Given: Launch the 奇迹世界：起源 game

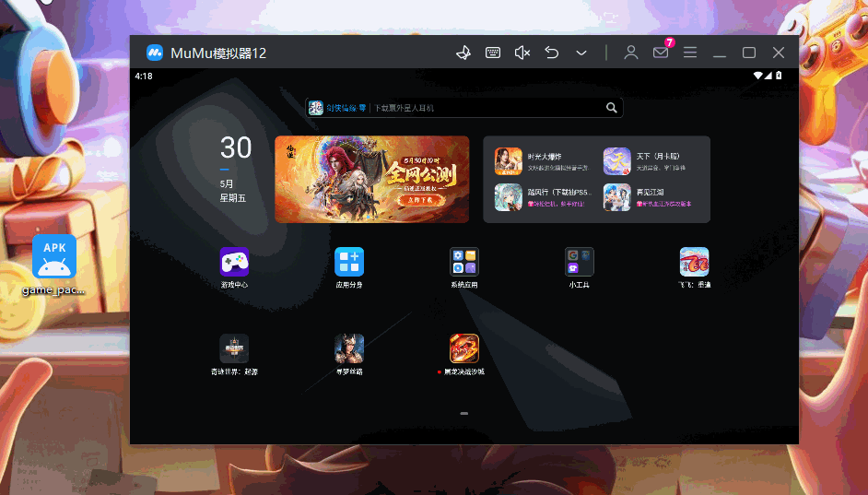Looking at the screenshot, I should [234, 348].
